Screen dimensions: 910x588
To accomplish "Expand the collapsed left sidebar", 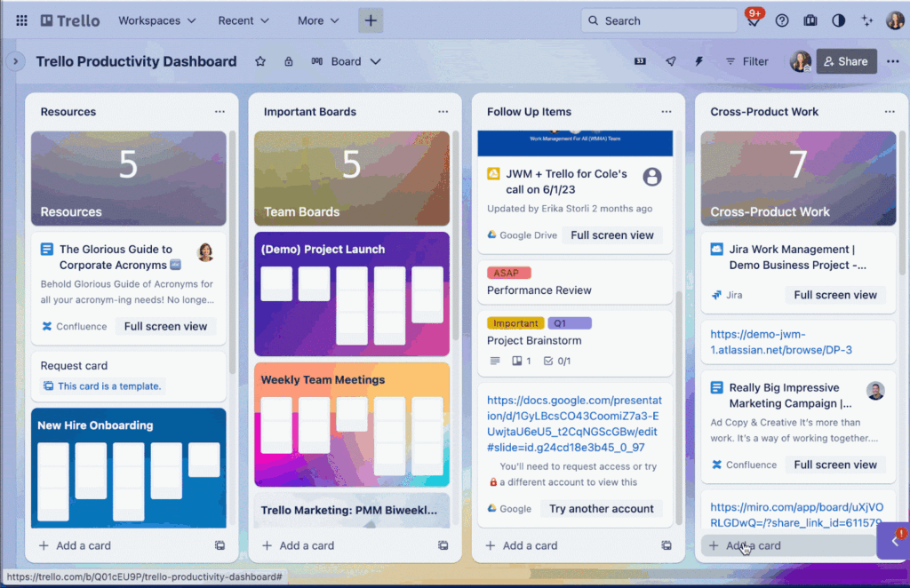I will pos(15,61).
